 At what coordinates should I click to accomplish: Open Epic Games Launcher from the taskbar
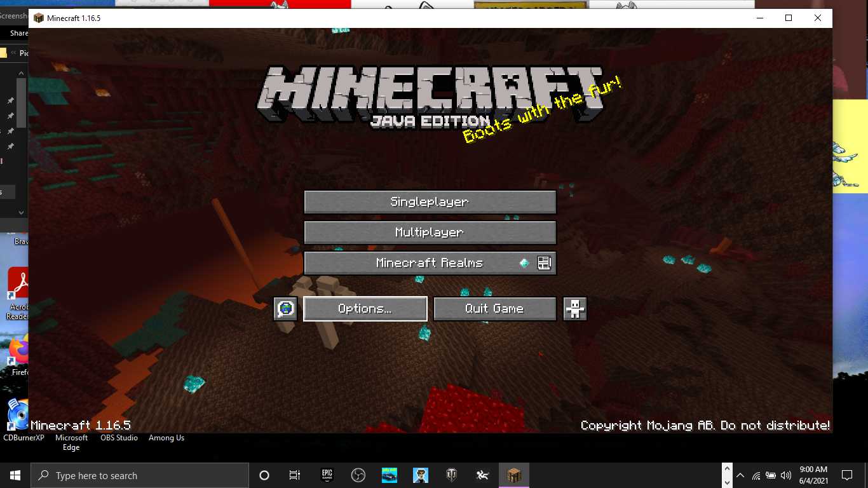[x=327, y=475]
